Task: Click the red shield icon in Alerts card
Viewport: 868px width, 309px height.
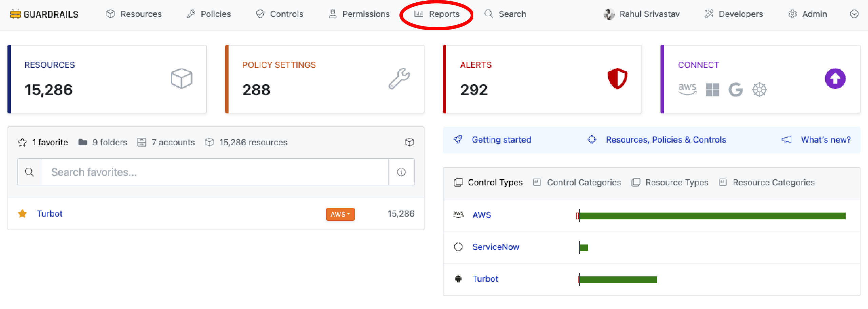Action: [617, 79]
